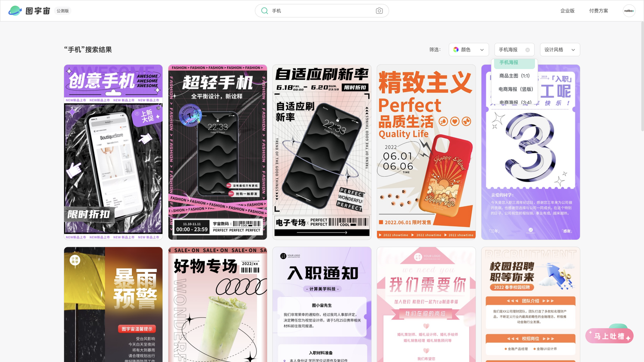Click the 图宇宙 planet logo

tap(15, 11)
